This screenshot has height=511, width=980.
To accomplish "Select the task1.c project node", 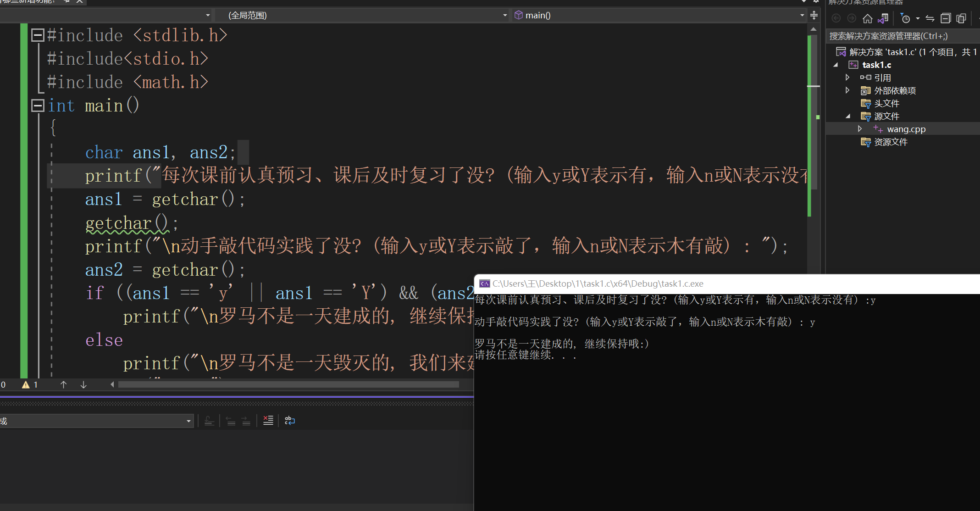I will coord(876,65).
